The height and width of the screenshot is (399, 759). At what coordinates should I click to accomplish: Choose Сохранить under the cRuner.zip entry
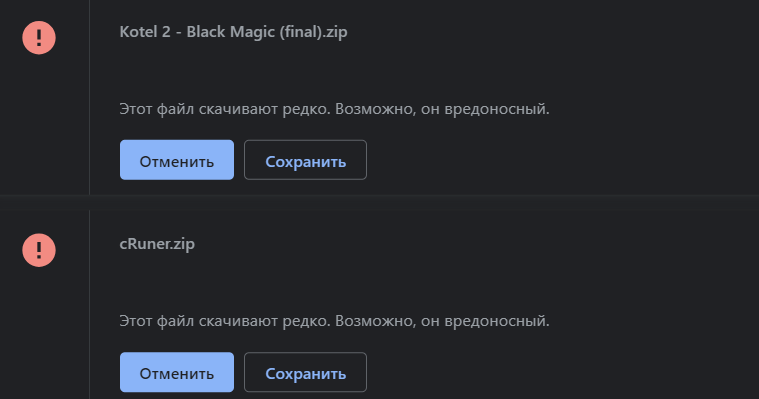(305, 372)
